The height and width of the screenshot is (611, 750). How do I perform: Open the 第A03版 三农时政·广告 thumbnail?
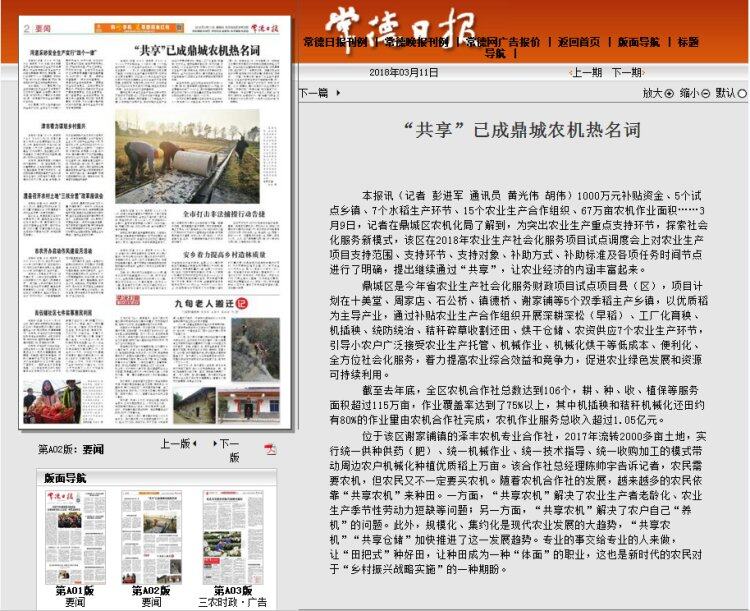click(x=233, y=537)
